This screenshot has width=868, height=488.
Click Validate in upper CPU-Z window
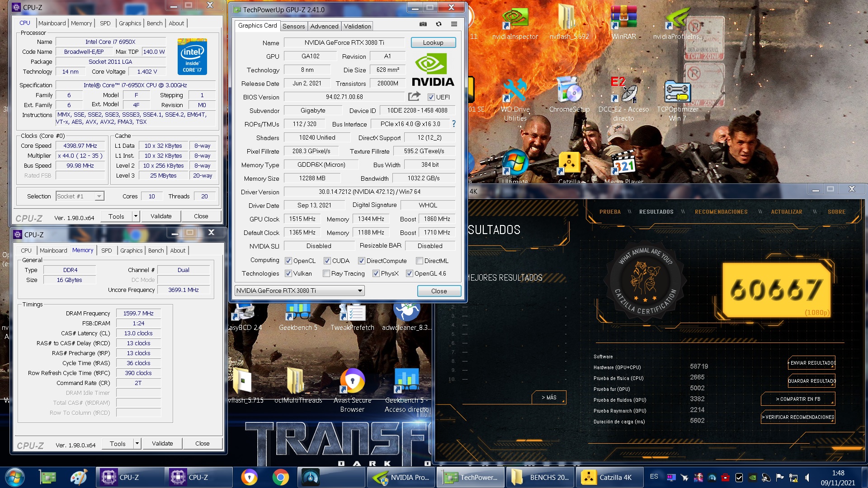click(x=161, y=216)
